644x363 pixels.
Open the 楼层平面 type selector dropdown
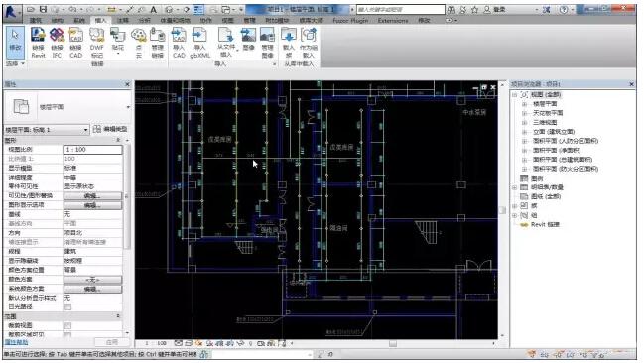tap(128, 107)
